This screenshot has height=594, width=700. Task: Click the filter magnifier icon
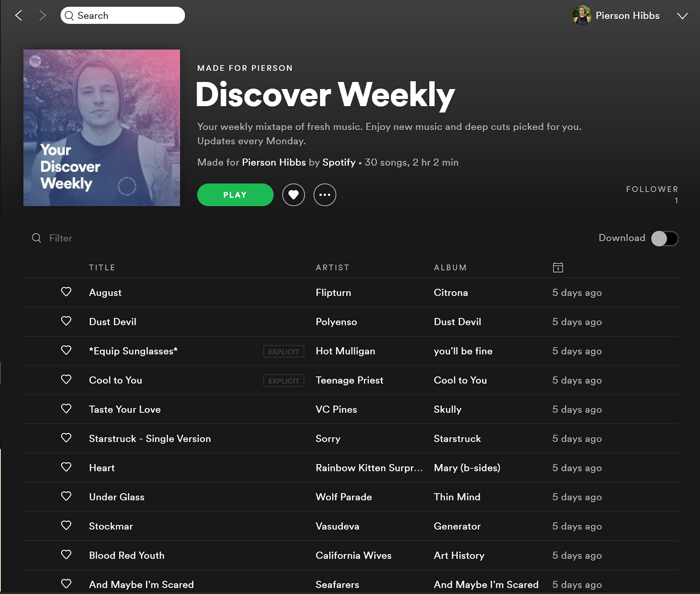pos(37,238)
